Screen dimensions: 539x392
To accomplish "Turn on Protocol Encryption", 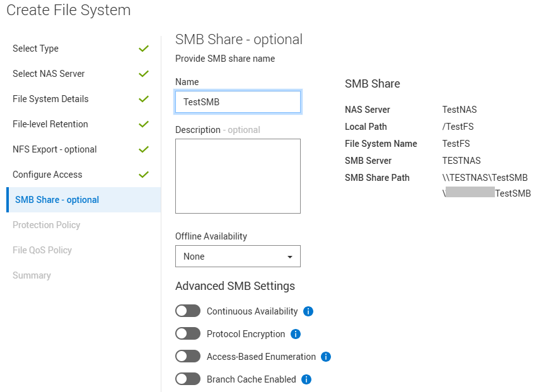I will pos(187,334).
